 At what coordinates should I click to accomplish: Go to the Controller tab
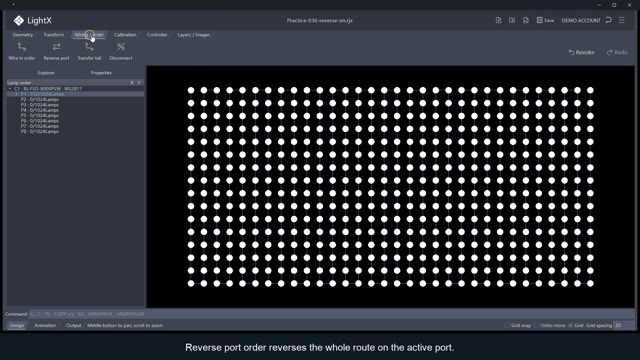[x=157, y=35]
